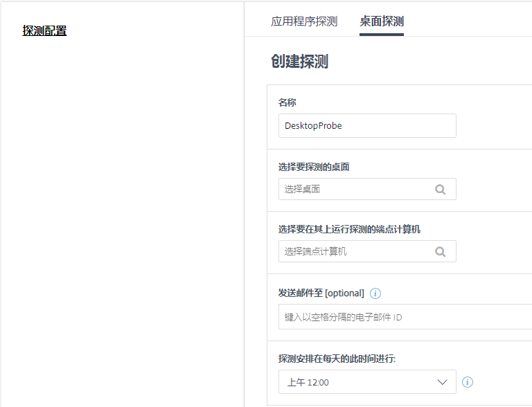532x407 pixels.
Task: Click the info icon beside the time dropdown
Action: click(468, 381)
